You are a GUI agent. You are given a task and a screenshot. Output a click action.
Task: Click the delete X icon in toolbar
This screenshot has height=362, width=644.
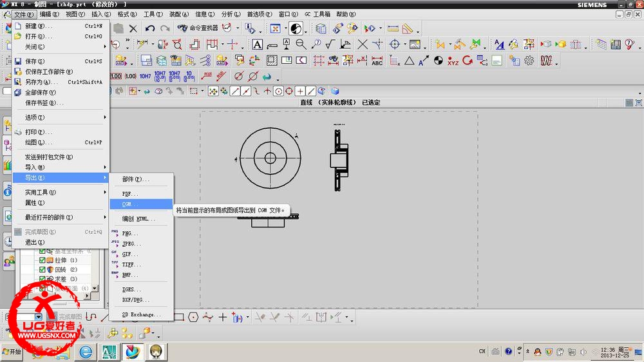(133, 28)
